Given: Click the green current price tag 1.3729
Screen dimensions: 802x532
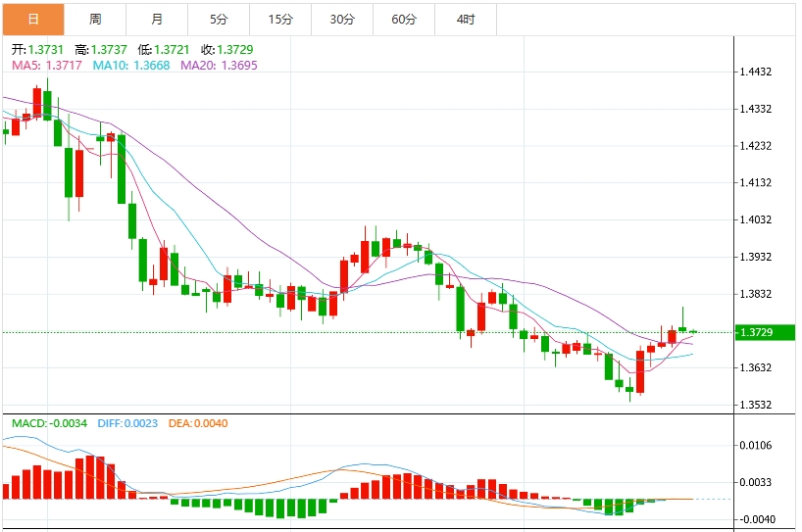Looking at the screenshot, I should 765,332.
